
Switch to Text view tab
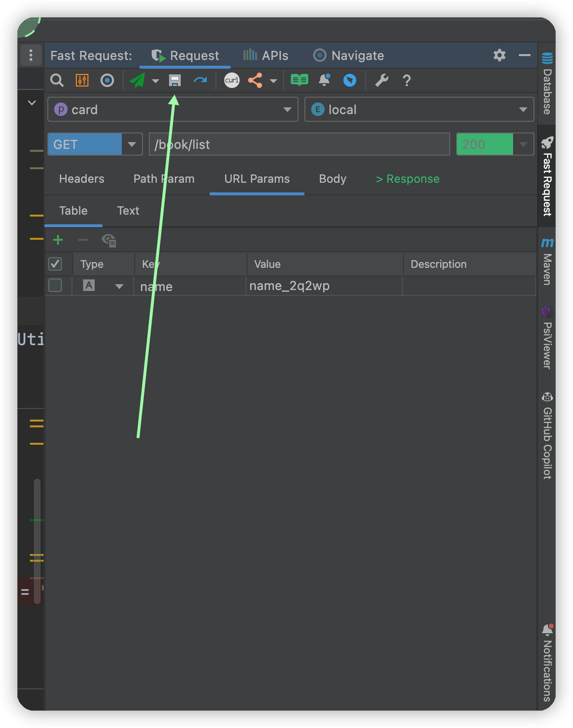128,211
